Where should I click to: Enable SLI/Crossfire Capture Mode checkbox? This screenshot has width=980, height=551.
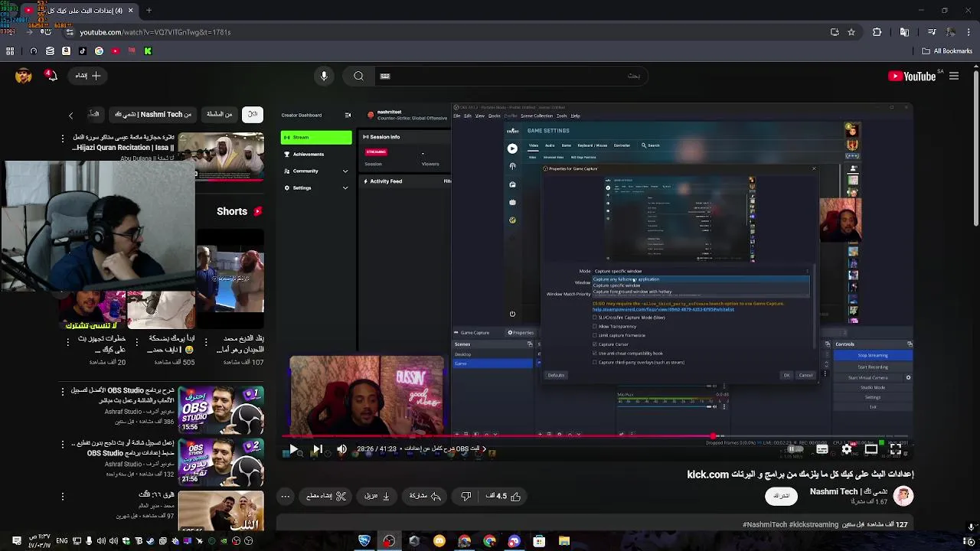[x=595, y=318]
